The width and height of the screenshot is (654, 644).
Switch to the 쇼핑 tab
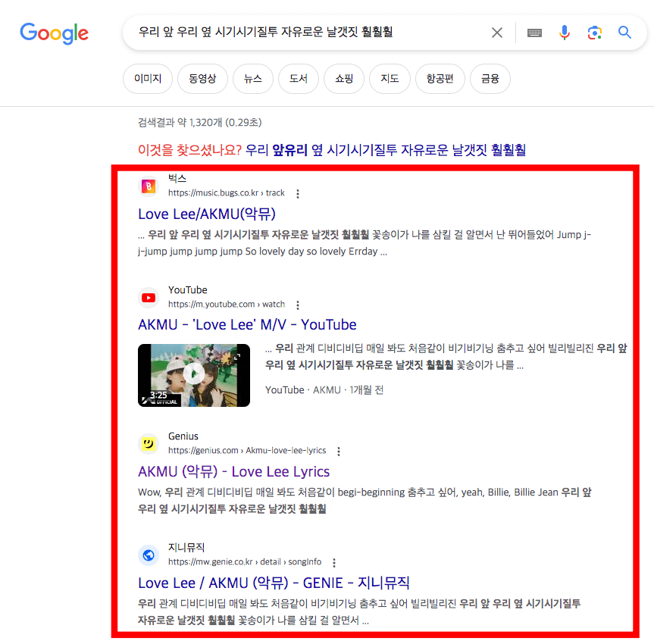point(344,79)
